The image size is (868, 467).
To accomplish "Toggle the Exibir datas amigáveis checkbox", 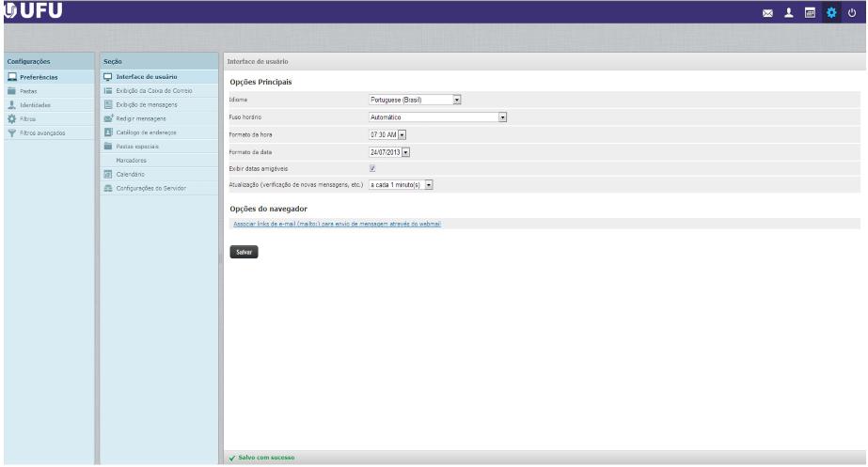I will (372, 168).
